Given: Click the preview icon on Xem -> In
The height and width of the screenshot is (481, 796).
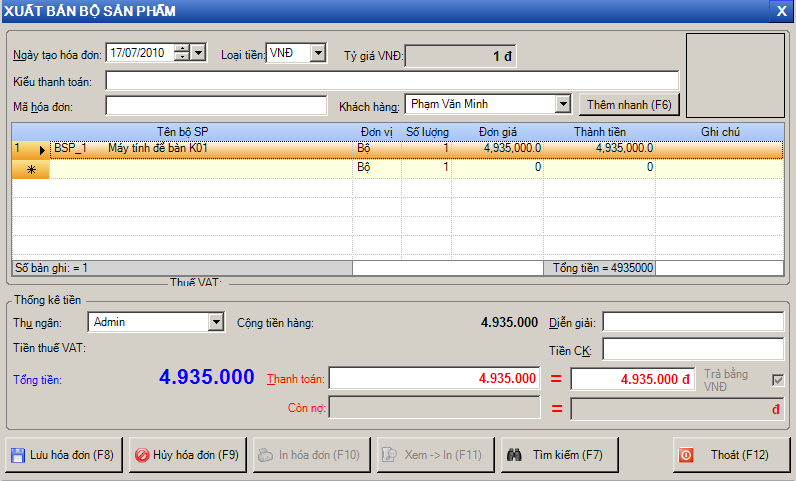Looking at the screenshot, I should (389, 455).
